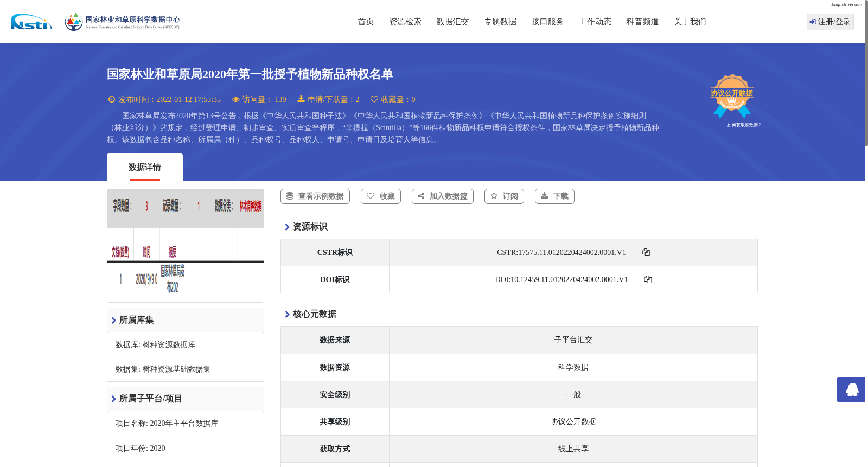Click the 注册/登录 button
Viewport: 868px width, 467px height.
830,22
